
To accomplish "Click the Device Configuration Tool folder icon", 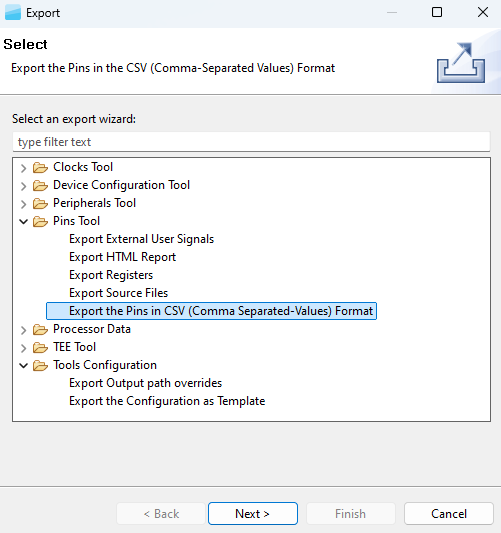I will click(40, 186).
